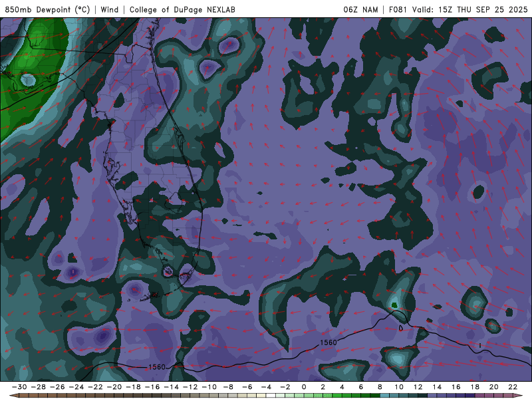Select the positive '22' value on the scale
Screen dimensions: 532x399
513,387
